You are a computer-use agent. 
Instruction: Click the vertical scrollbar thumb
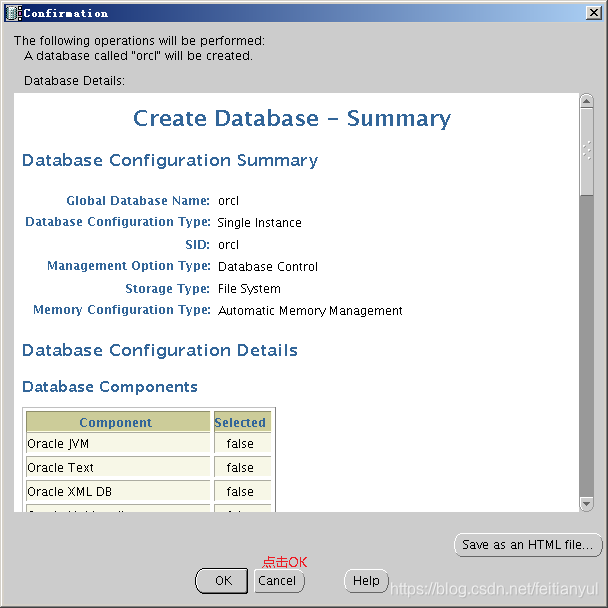point(586,152)
